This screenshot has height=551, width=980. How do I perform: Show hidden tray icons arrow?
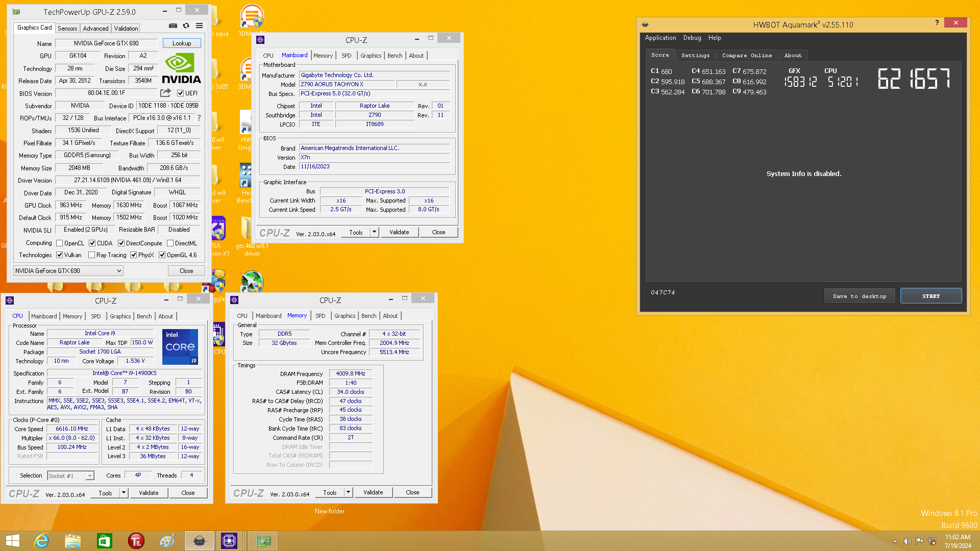click(x=895, y=541)
